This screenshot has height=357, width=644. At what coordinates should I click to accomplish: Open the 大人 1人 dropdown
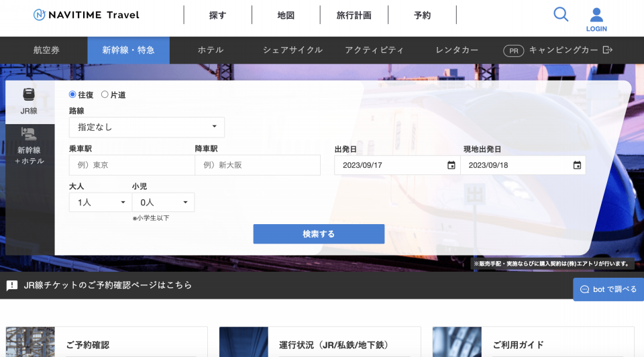pos(100,202)
